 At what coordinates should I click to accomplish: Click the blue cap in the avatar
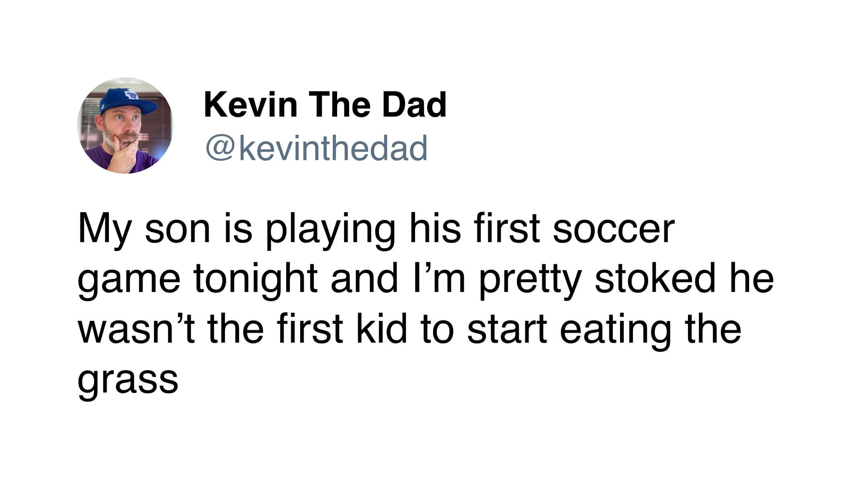point(127,100)
